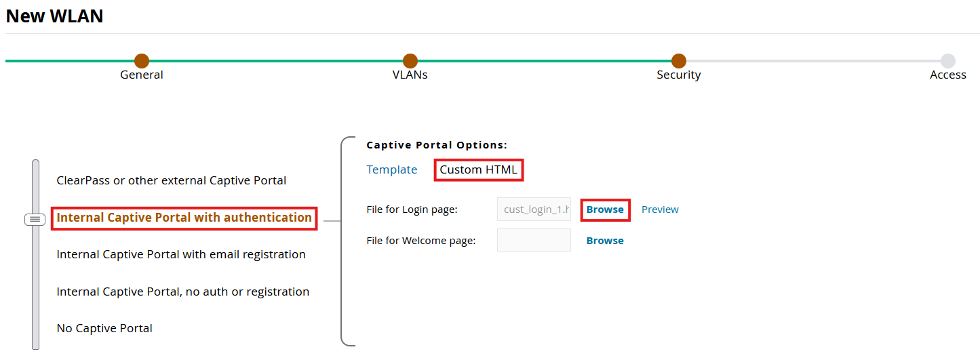This screenshot has width=980, height=360.
Task: Select the No Captive Portal option
Action: pos(104,329)
